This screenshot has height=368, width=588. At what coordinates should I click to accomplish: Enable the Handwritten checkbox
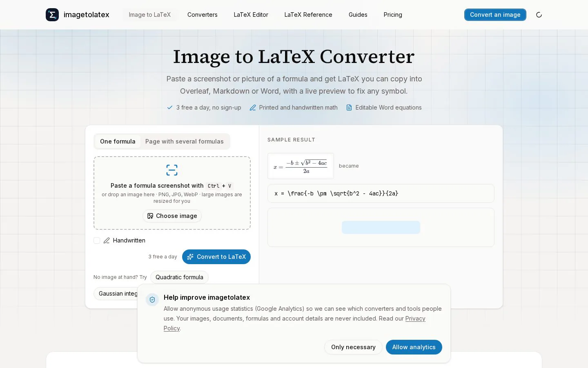coord(97,240)
